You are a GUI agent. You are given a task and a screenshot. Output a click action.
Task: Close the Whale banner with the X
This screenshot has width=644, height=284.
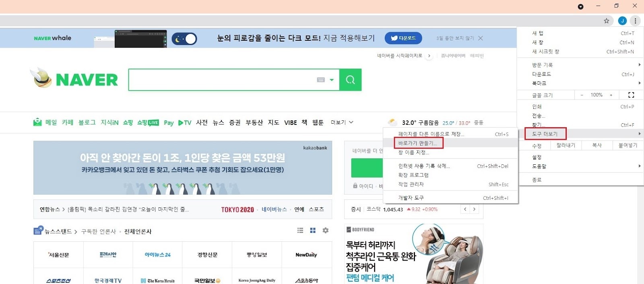tap(481, 38)
